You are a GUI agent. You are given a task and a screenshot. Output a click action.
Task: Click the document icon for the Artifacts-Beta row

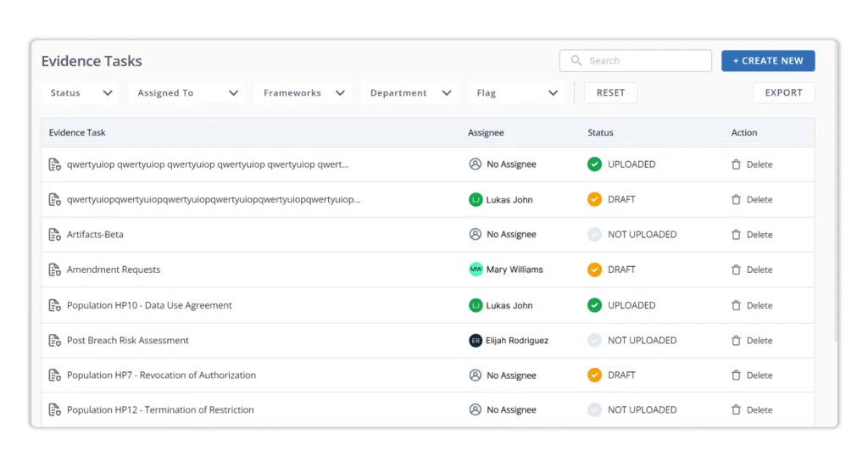tap(55, 235)
